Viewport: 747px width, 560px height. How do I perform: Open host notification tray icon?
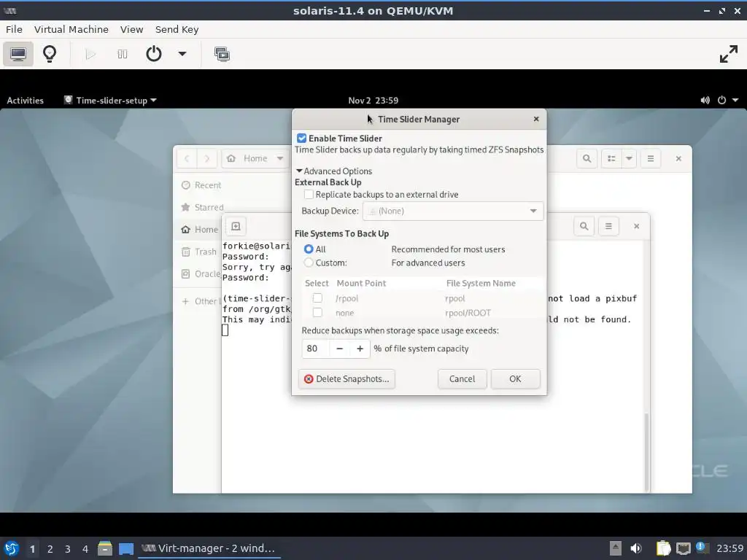701,548
